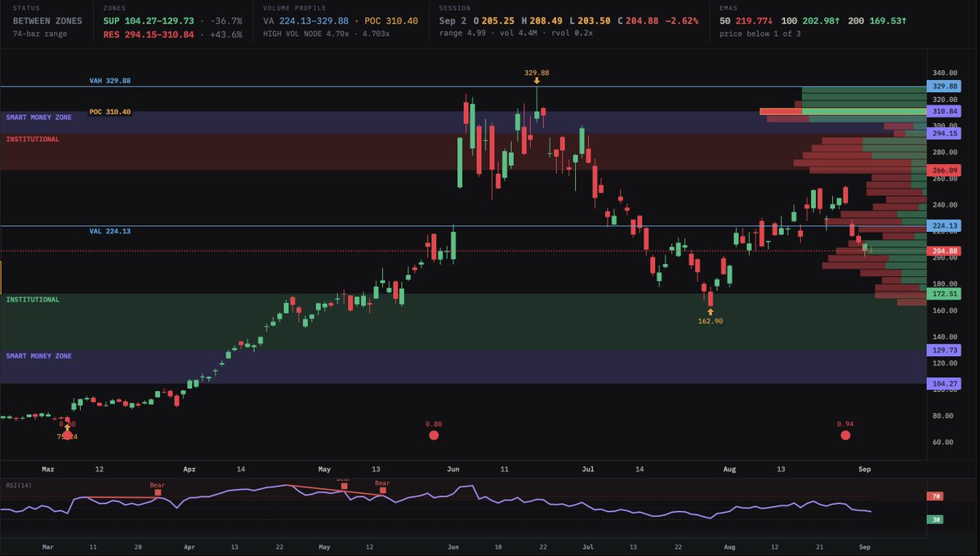Click the green INSTITUTIONAL support zone label
Screen dimensions: 980x556
point(33,300)
